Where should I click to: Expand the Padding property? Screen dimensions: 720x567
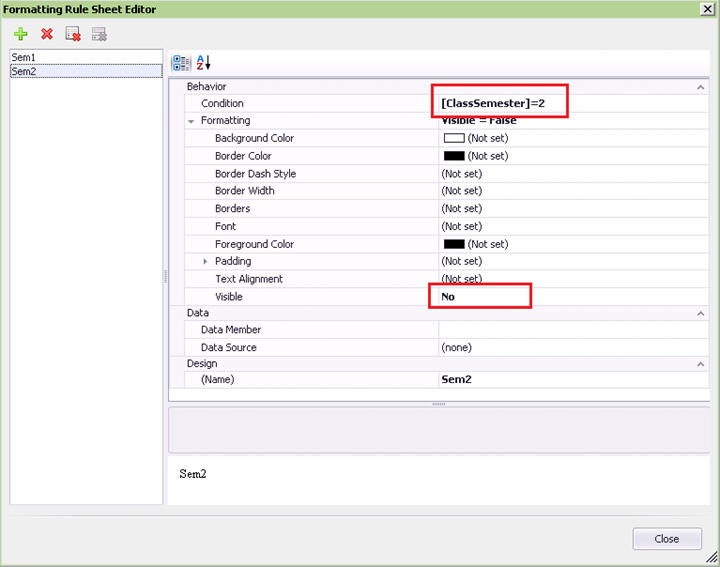click(205, 261)
